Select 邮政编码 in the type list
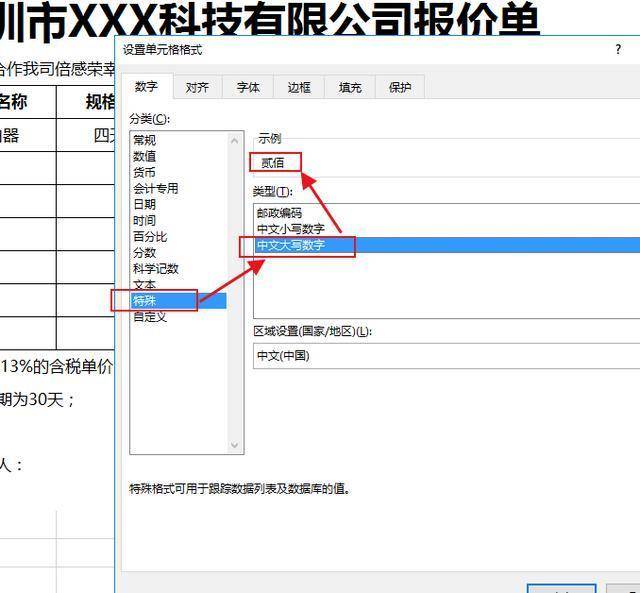Viewport: 640px width, 593px height. (x=279, y=213)
